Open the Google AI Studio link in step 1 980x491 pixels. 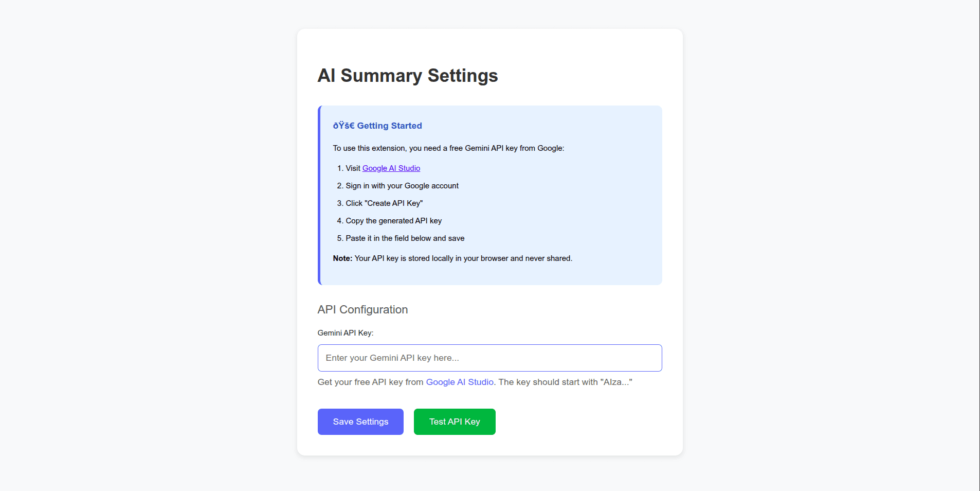click(391, 168)
